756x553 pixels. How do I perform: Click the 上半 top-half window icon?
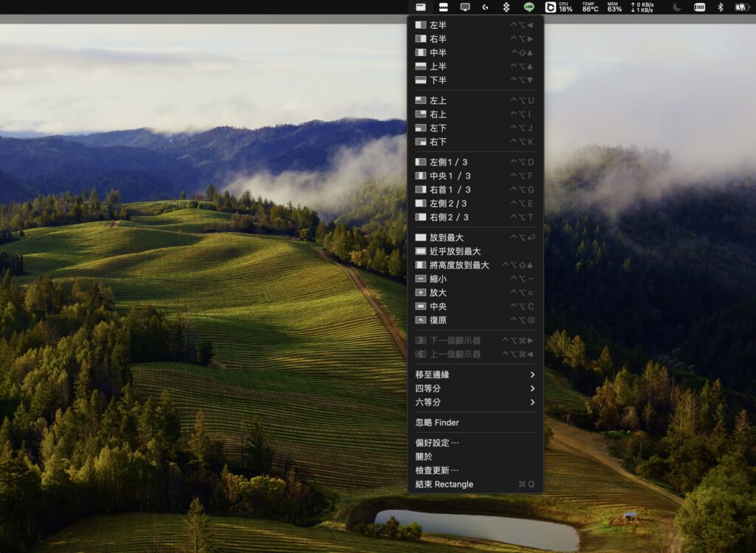coord(421,66)
